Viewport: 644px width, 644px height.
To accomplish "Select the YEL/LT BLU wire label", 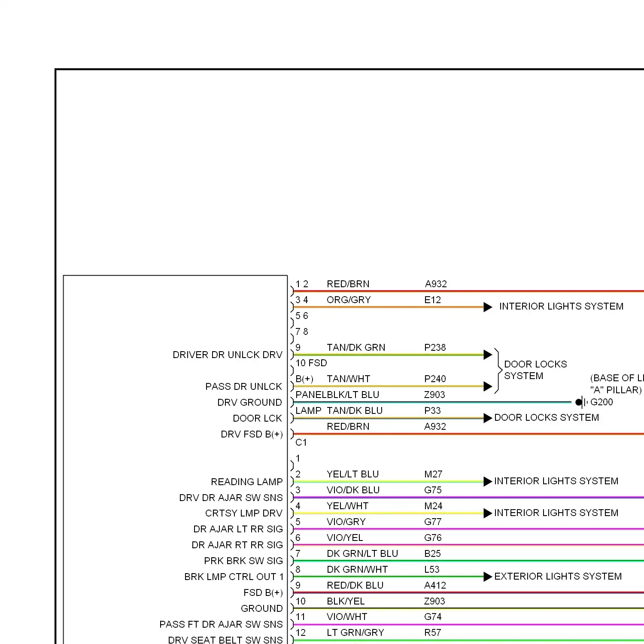I will click(x=352, y=474).
